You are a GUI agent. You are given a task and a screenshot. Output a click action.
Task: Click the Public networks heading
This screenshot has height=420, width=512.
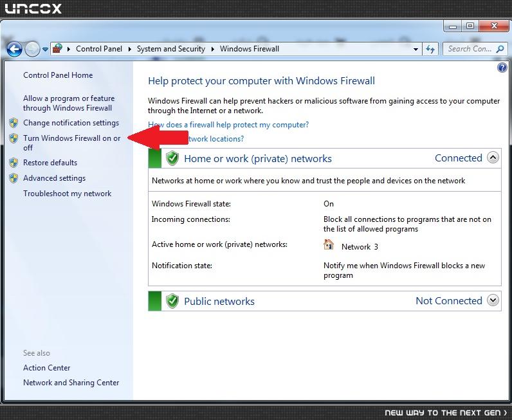tap(219, 301)
